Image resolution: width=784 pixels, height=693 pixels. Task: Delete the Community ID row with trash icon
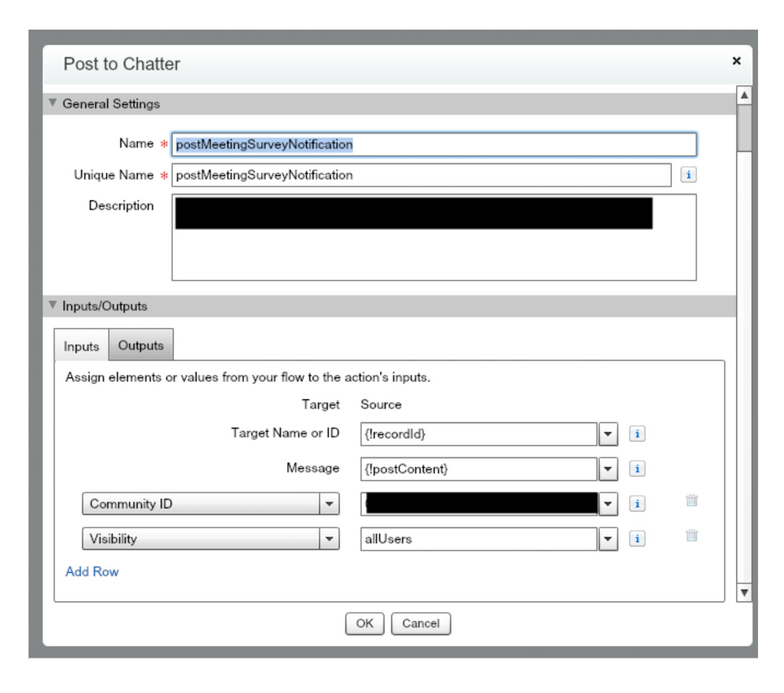(692, 501)
